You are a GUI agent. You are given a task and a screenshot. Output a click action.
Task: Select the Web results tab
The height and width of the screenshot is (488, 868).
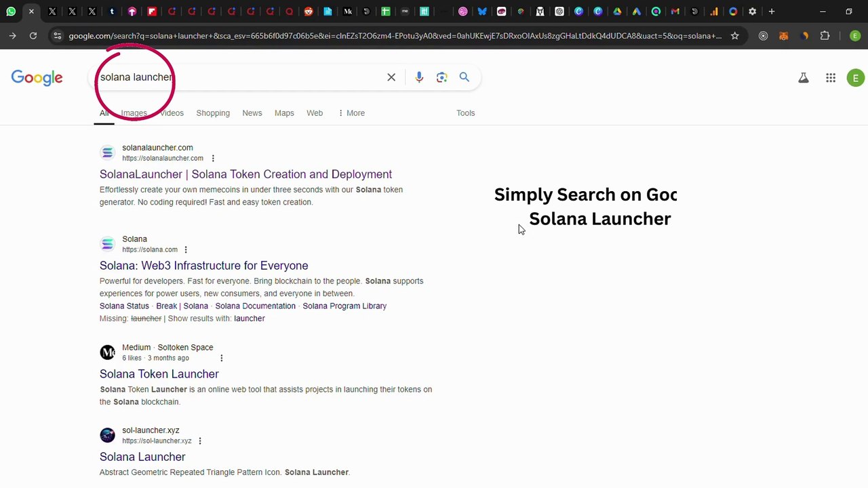(315, 113)
